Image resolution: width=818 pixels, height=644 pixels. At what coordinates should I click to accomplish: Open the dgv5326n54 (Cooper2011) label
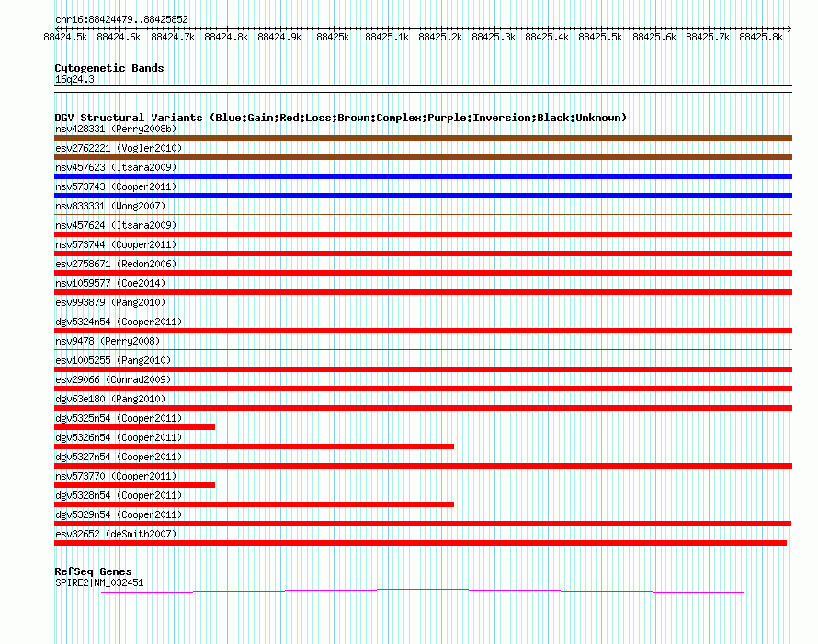pyautogui.click(x=119, y=437)
